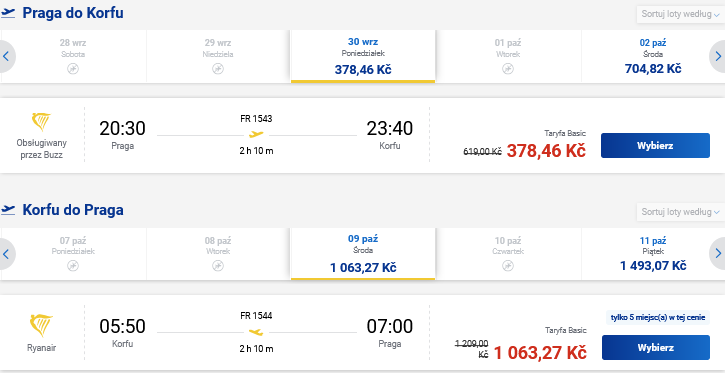Open Sortuj loty według for outbound flights

[680, 14]
